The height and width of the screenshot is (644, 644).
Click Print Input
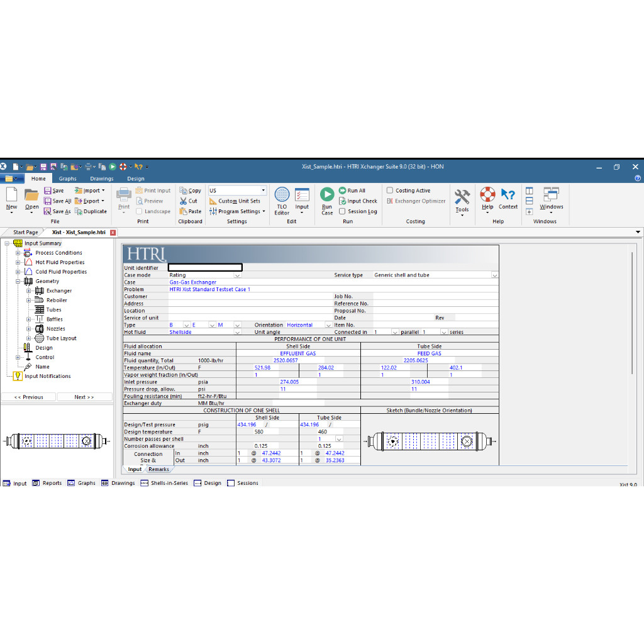point(153,191)
